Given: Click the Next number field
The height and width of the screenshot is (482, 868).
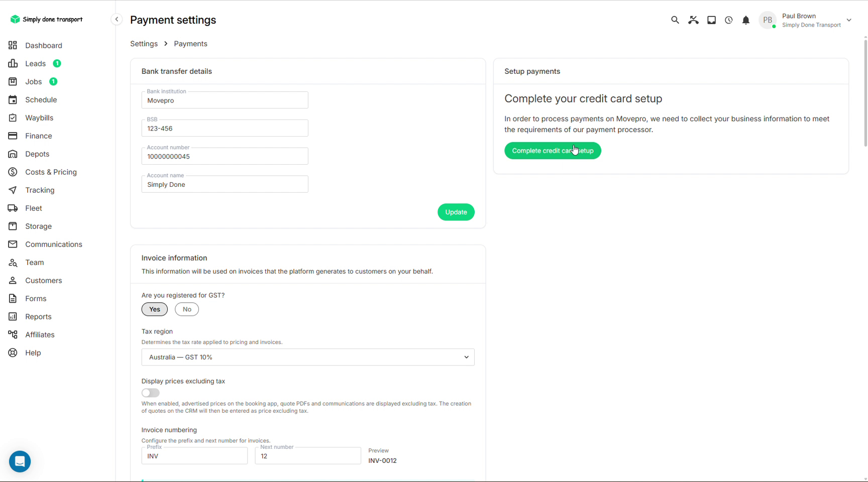Looking at the screenshot, I should coord(308,456).
